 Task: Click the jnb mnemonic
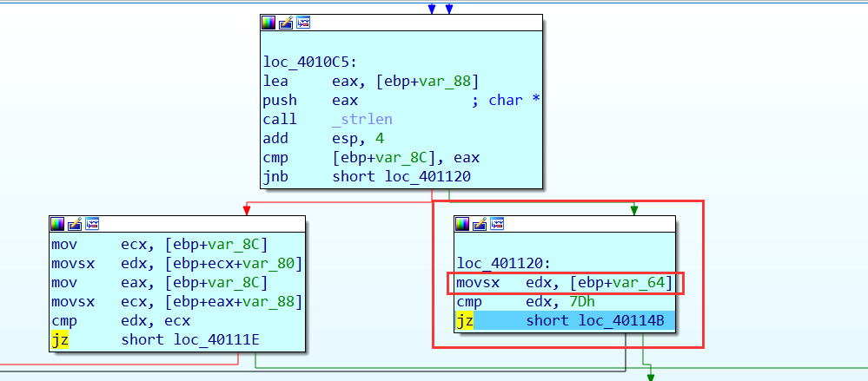(x=275, y=177)
